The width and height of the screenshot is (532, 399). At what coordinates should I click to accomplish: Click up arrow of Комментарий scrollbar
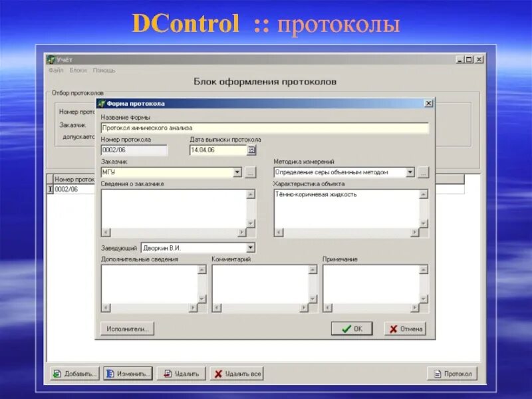[x=313, y=270]
